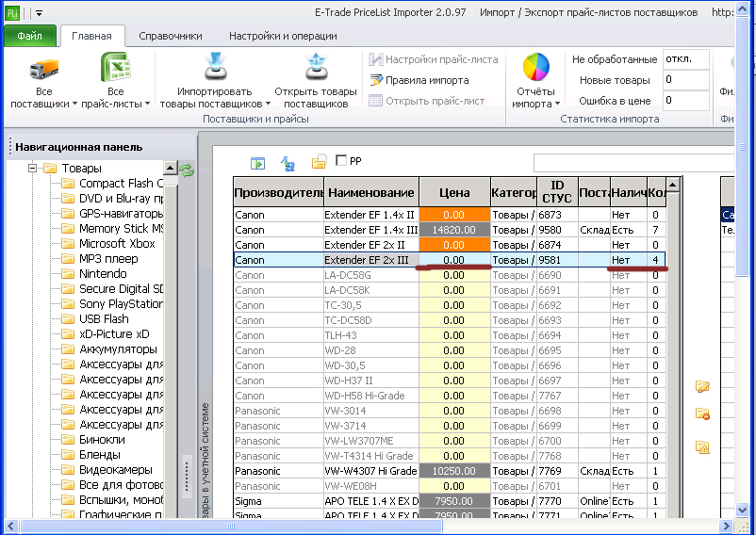Viewport: 756px width, 535px height.
Task: Open the Файл ribbon tab
Action: click(30, 36)
